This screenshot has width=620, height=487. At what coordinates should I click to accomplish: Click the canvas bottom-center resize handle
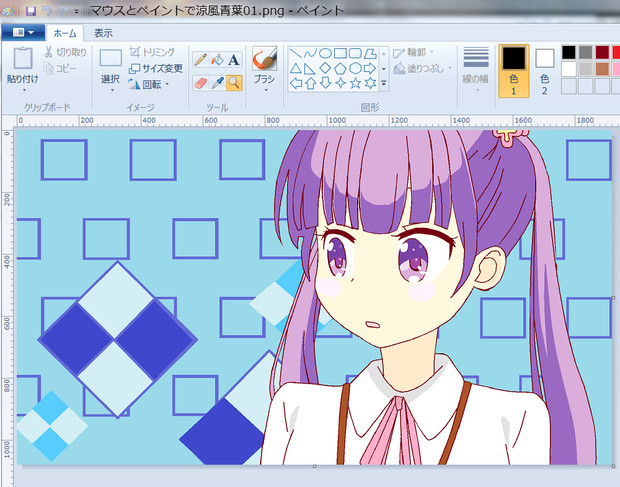315,466
